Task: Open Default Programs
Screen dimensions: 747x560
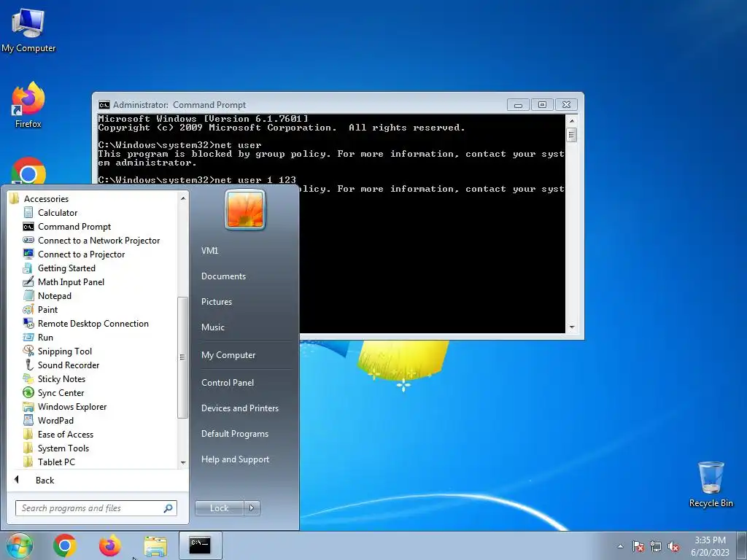Action: (234, 434)
